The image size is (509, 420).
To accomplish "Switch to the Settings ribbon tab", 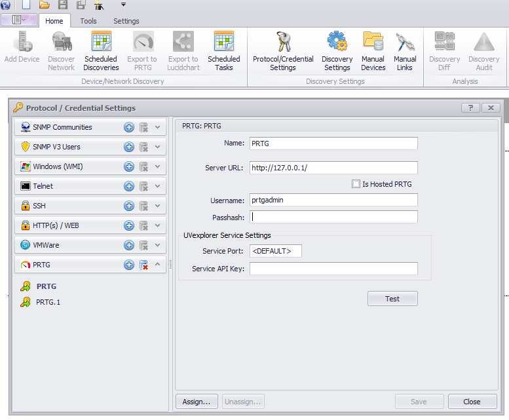I will [126, 21].
